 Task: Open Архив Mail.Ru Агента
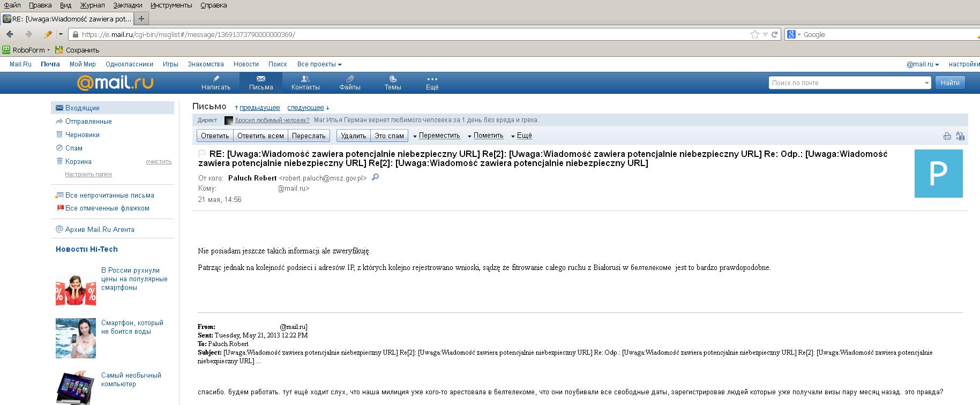(x=100, y=229)
